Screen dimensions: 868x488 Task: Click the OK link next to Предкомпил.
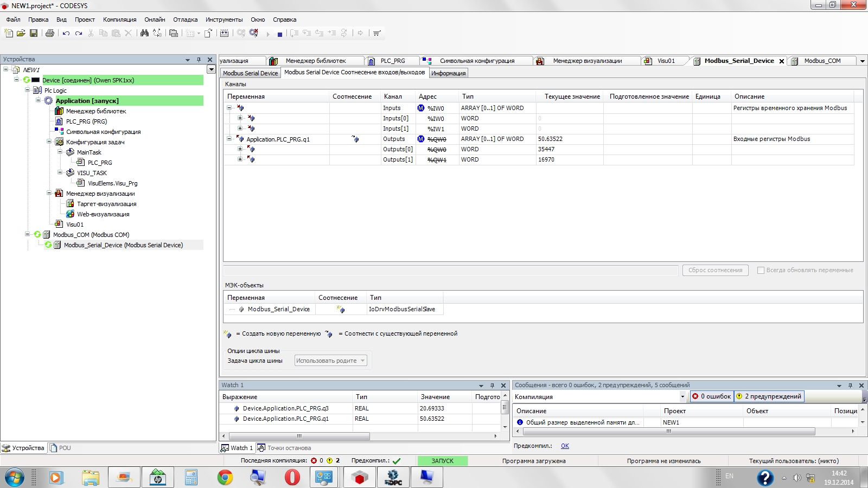(x=565, y=446)
